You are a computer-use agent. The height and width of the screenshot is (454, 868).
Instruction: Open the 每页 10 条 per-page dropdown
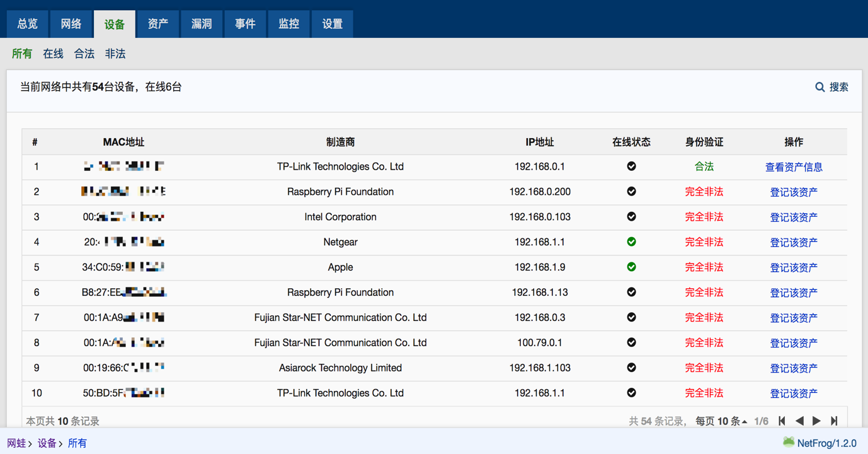(x=721, y=421)
